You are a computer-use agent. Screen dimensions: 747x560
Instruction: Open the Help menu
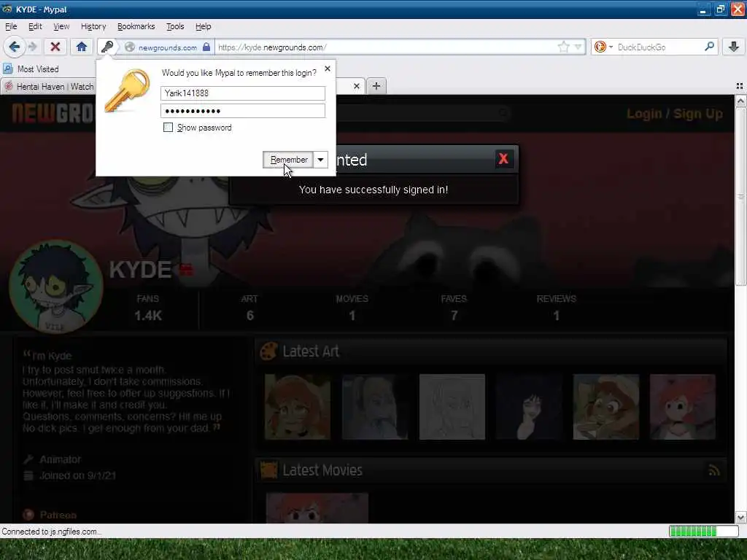coord(203,26)
